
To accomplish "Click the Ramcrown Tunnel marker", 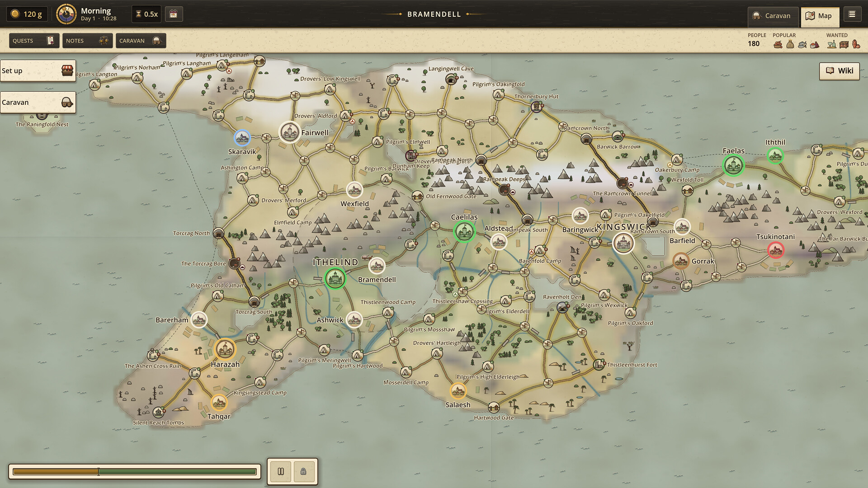I will [623, 183].
